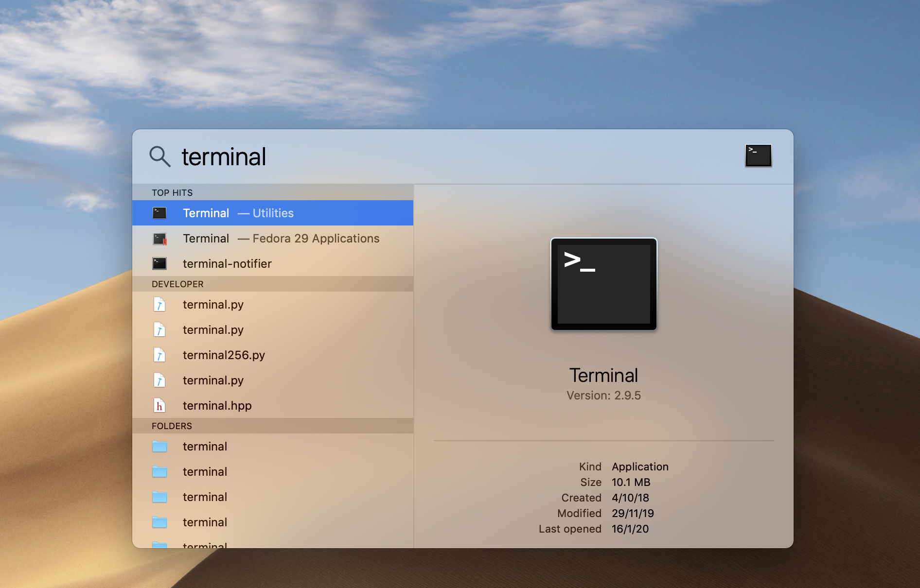Click the Size value "10.1 MB"

pyautogui.click(x=631, y=482)
